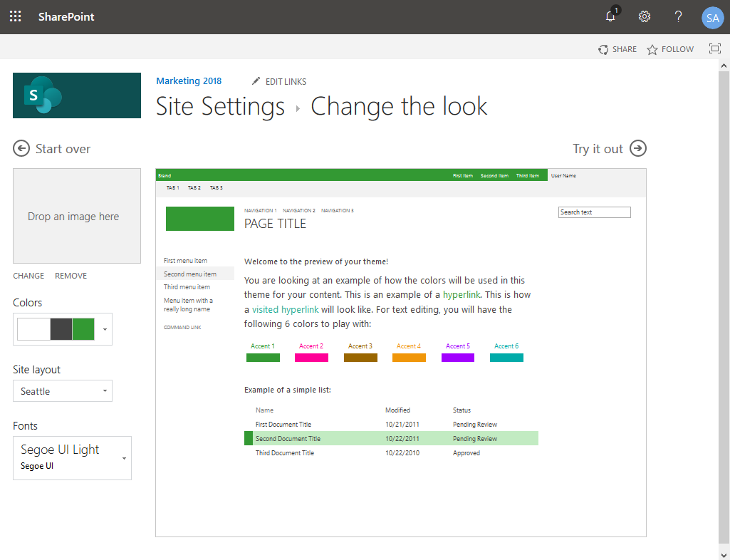Open the app launcher waffle menu
The width and height of the screenshot is (730, 560).
(x=15, y=16)
